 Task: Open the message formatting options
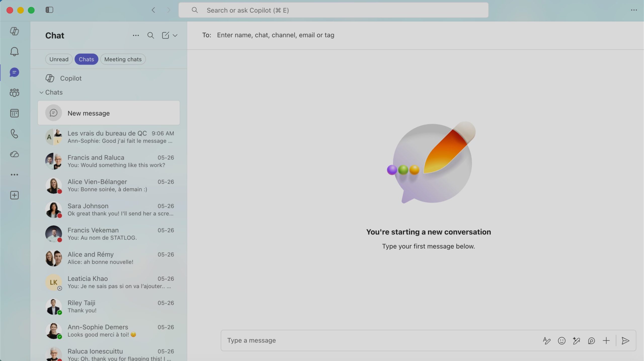pyautogui.click(x=546, y=341)
